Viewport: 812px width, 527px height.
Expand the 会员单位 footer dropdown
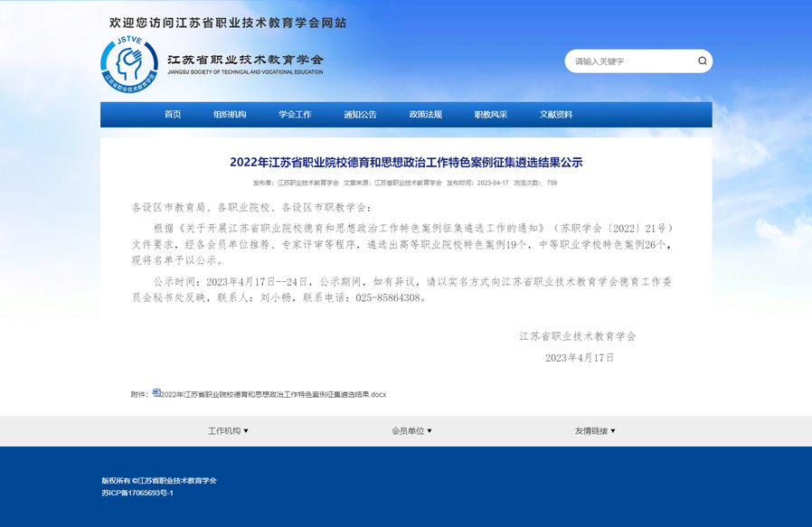point(411,431)
